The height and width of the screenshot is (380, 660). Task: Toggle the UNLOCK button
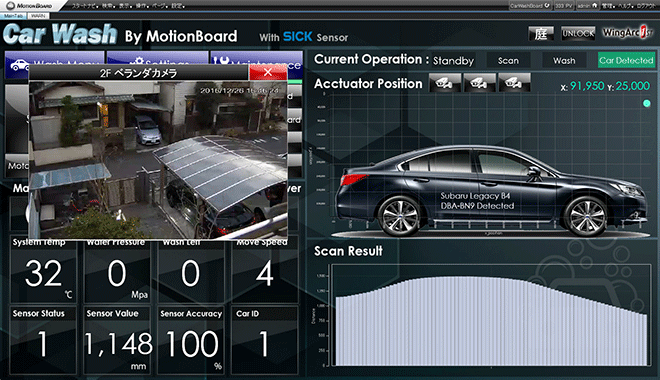coord(578,33)
